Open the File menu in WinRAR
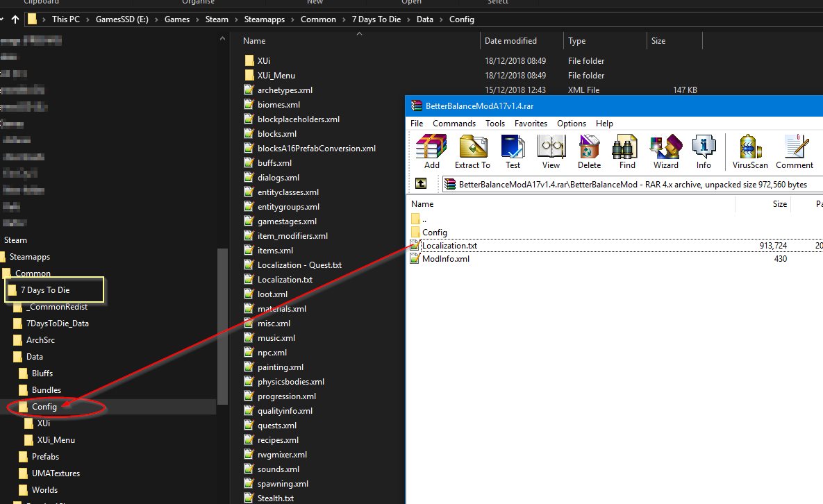The height and width of the screenshot is (504, 823). point(417,124)
